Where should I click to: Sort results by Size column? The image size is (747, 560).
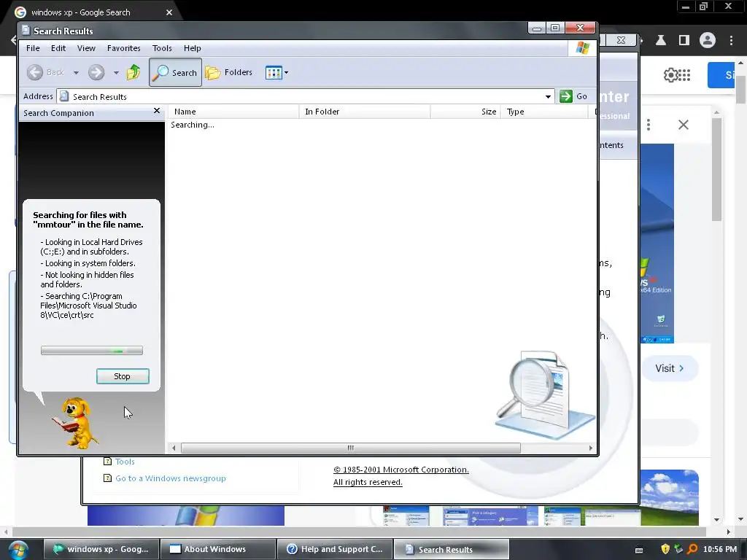point(465,112)
